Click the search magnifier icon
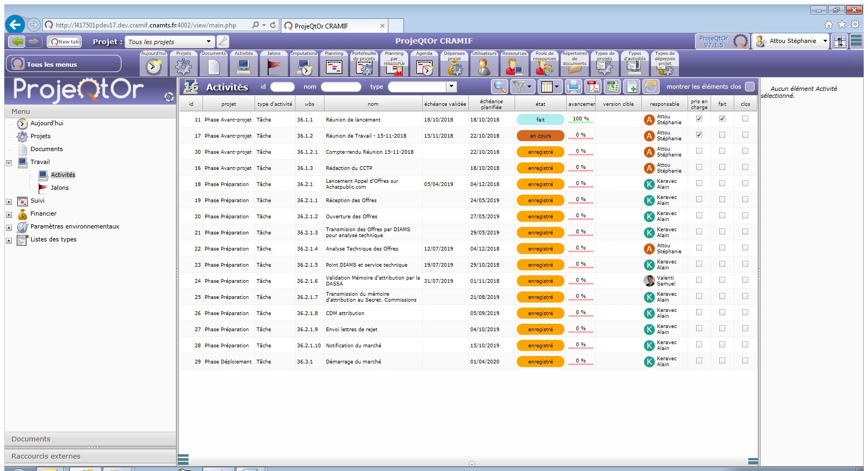 [500, 87]
